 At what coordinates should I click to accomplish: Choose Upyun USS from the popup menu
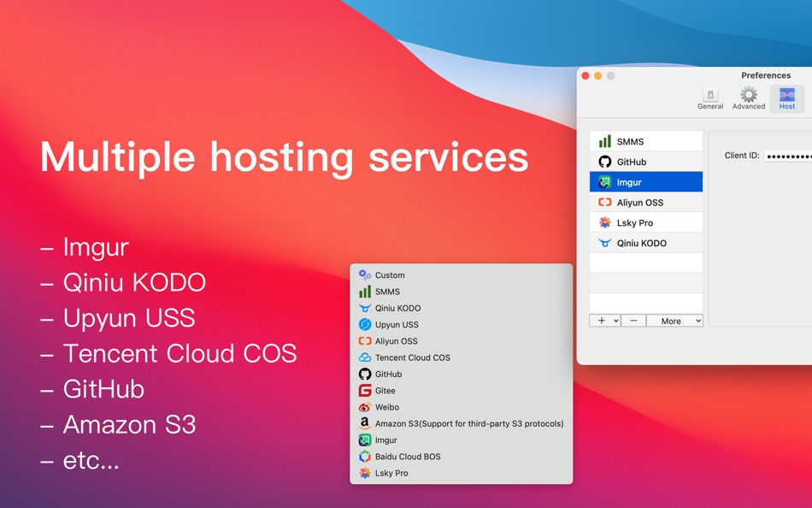[x=461, y=324]
